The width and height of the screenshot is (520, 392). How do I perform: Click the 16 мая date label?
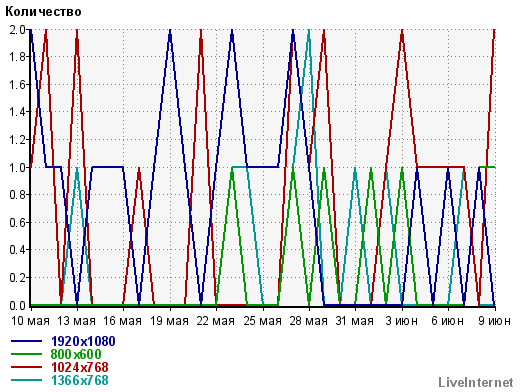coord(122,321)
